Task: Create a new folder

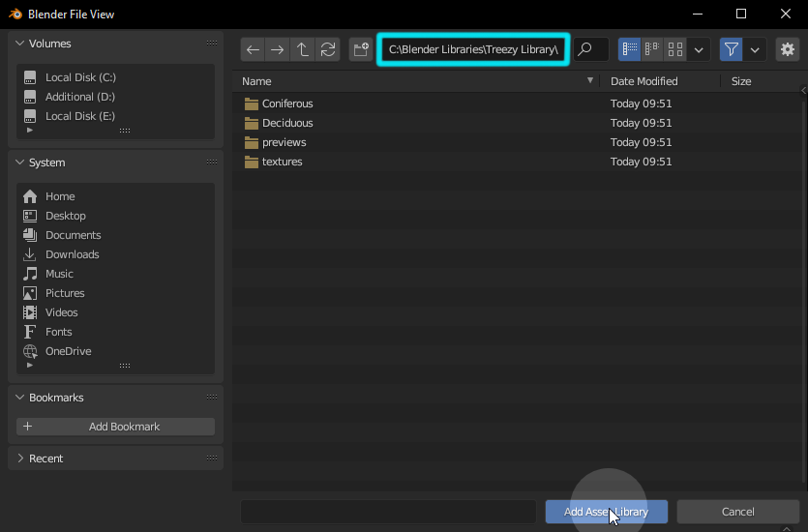Action: click(x=361, y=49)
